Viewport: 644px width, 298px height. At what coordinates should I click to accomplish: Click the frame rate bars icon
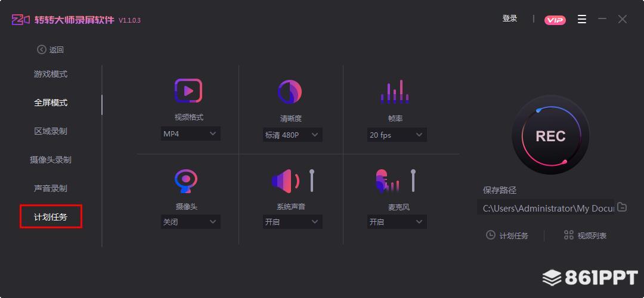pos(395,92)
